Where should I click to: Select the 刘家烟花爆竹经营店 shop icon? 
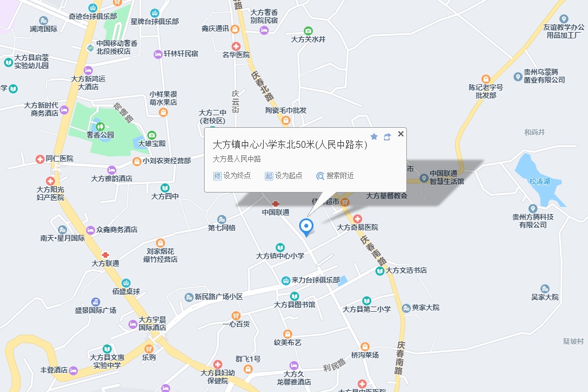tap(160, 242)
